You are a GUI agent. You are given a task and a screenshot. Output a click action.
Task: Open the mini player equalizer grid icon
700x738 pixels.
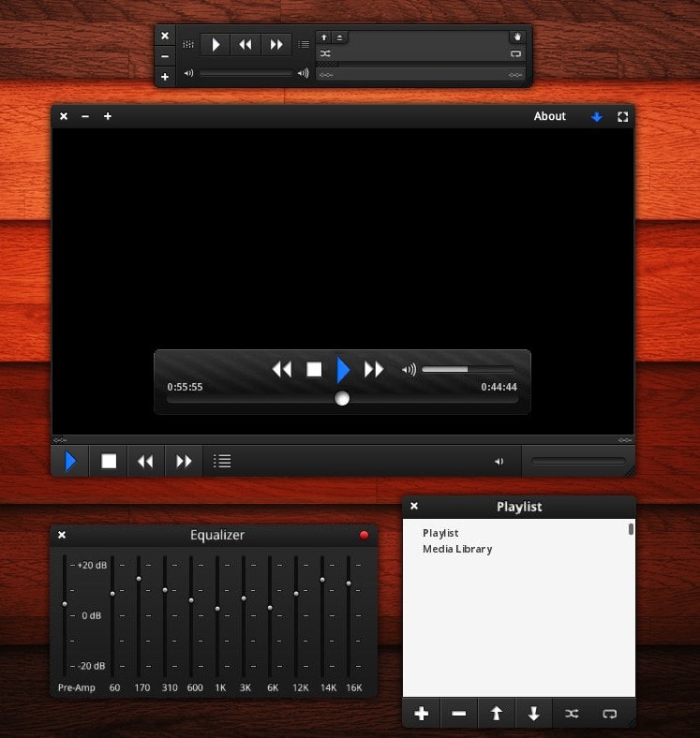188,45
